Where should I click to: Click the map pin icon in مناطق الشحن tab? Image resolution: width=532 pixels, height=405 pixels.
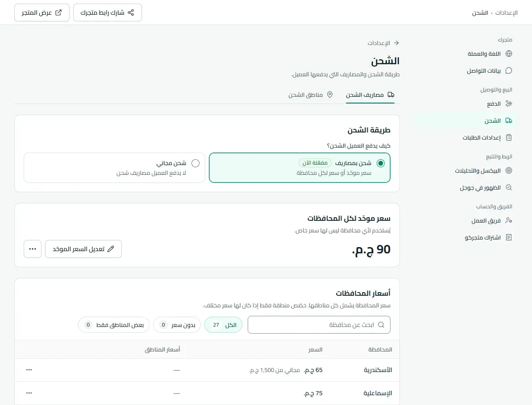(x=329, y=95)
